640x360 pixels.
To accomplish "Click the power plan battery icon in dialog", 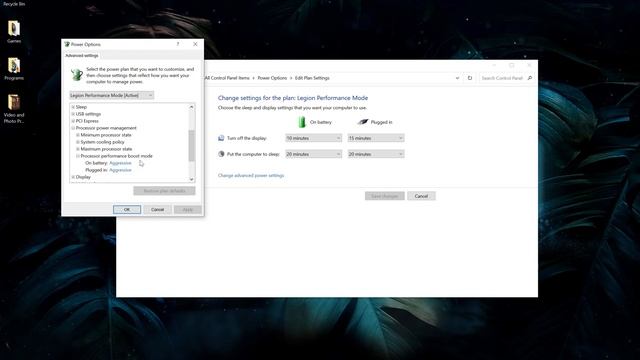I will point(77,75).
